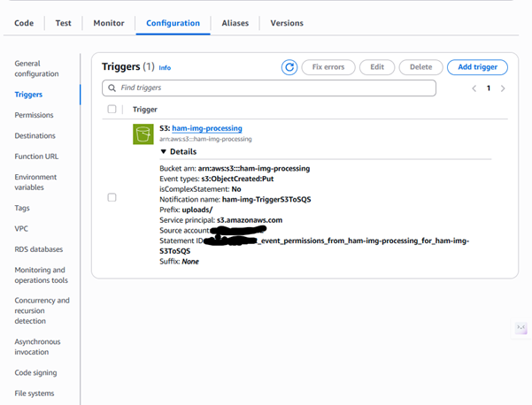Switch to the Monitor tab
Screen dimensions: 532x405
109,23
